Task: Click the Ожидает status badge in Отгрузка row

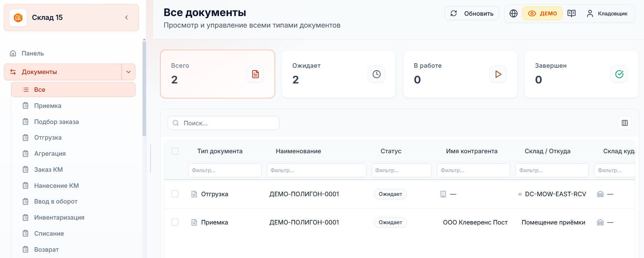Action: (x=390, y=194)
